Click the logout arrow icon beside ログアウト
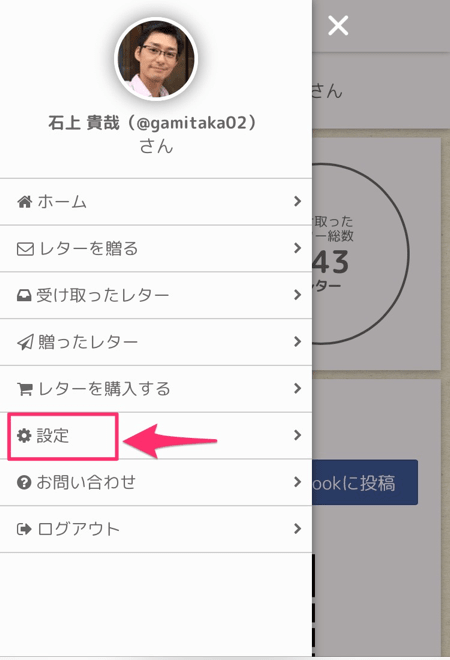450x660 pixels. click(x=24, y=529)
